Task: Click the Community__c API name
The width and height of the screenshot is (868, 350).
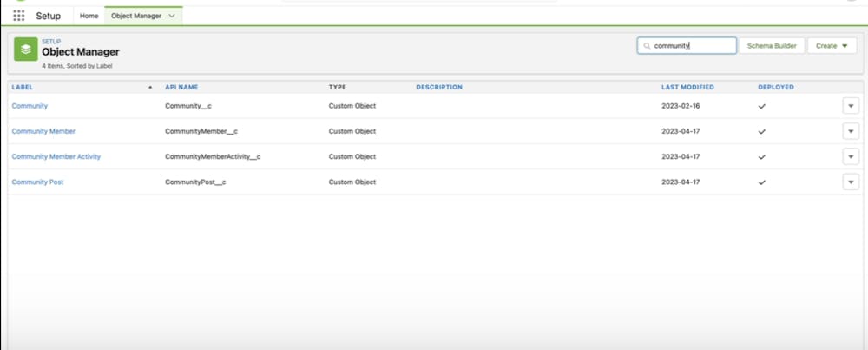Action: pyautogui.click(x=188, y=106)
